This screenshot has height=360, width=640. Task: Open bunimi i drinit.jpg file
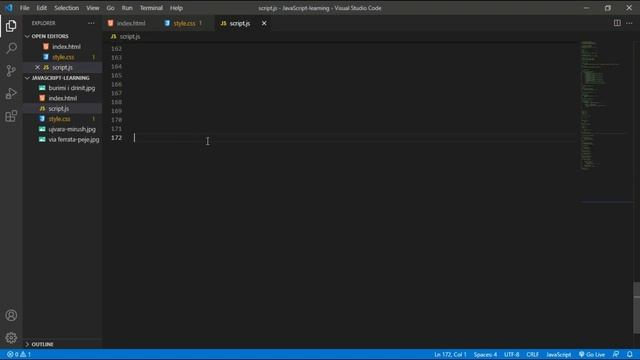click(x=71, y=88)
